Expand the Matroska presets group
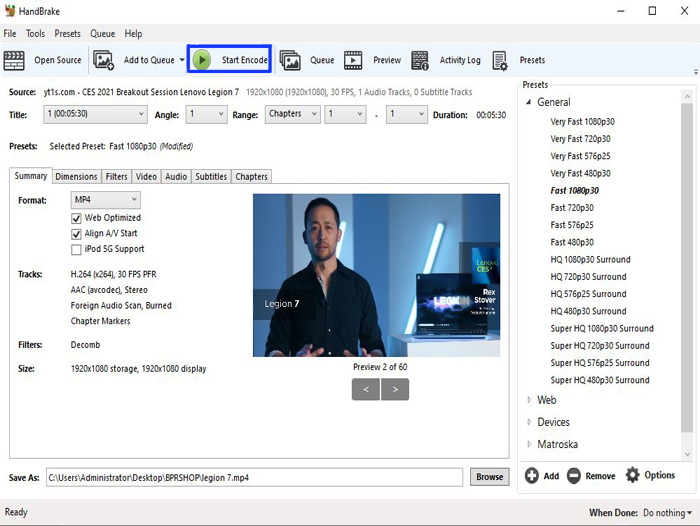Viewport: 700px width, 526px height. coord(529,444)
